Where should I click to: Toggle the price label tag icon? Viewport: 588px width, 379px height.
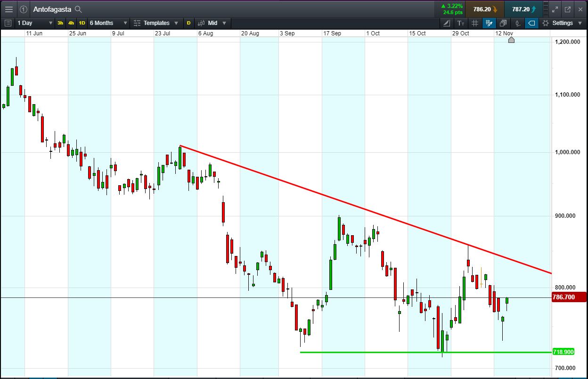point(531,23)
